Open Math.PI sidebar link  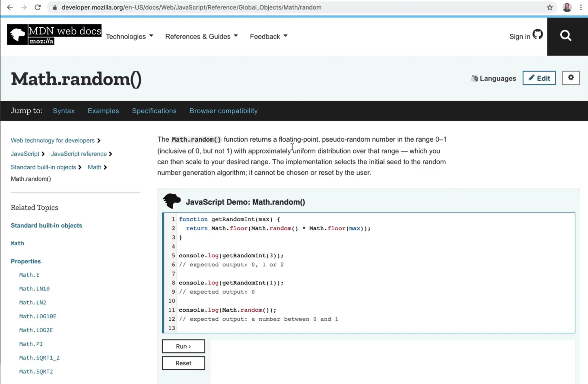(x=31, y=344)
